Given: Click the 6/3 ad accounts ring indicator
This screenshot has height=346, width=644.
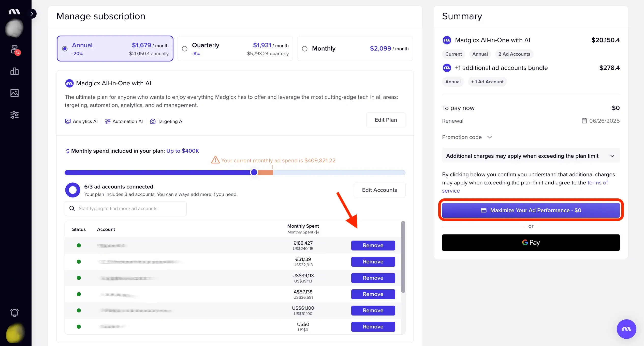Looking at the screenshot, I should (73, 190).
